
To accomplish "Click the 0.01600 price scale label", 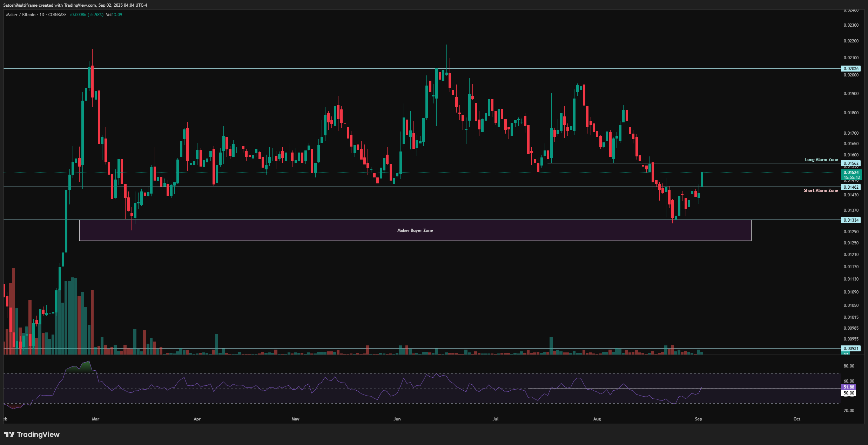I will point(851,155).
